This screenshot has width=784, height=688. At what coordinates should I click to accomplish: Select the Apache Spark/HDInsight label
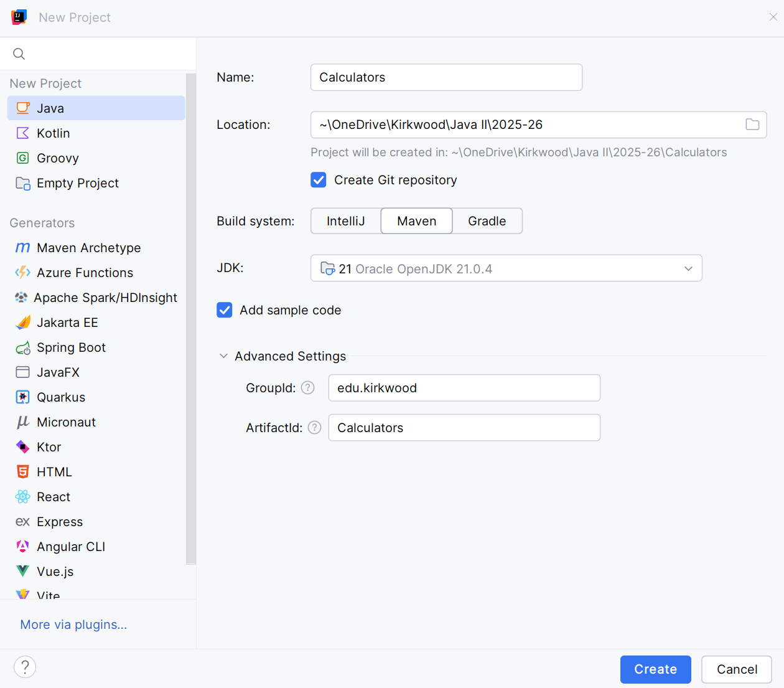pyautogui.click(x=105, y=298)
